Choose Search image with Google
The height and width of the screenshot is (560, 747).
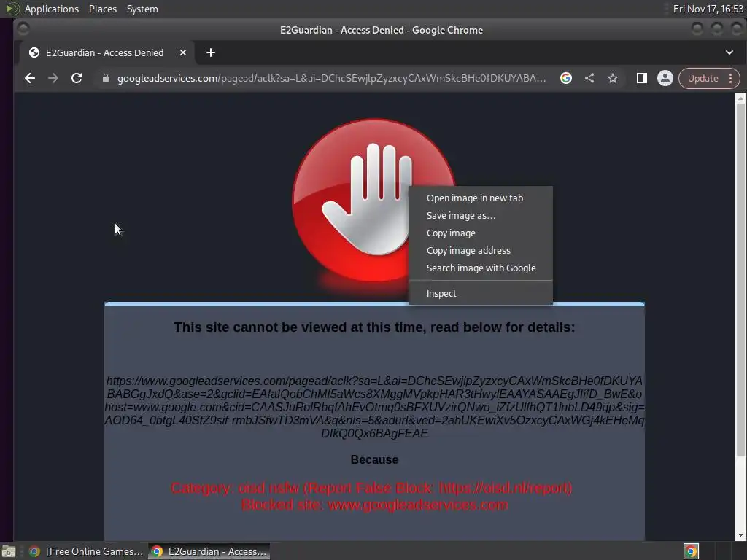click(481, 268)
